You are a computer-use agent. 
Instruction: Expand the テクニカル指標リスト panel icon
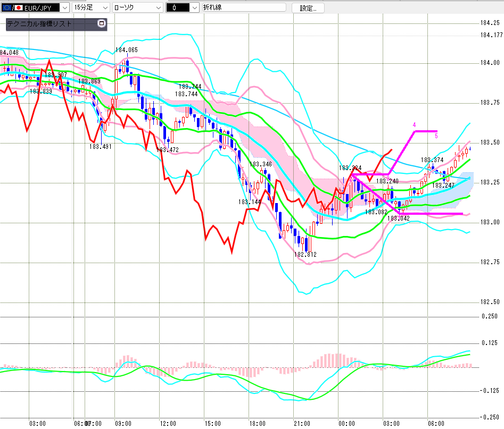coord(102,24)
